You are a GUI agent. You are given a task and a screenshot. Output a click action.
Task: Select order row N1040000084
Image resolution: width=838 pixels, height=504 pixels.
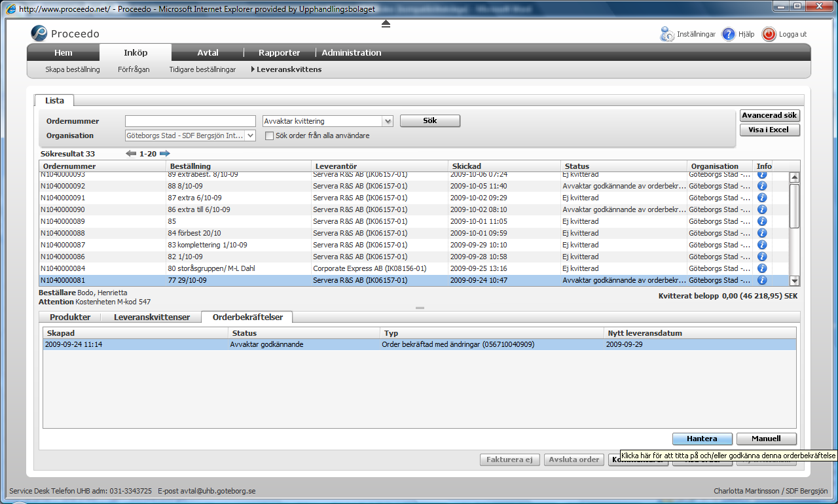(414, 268)
